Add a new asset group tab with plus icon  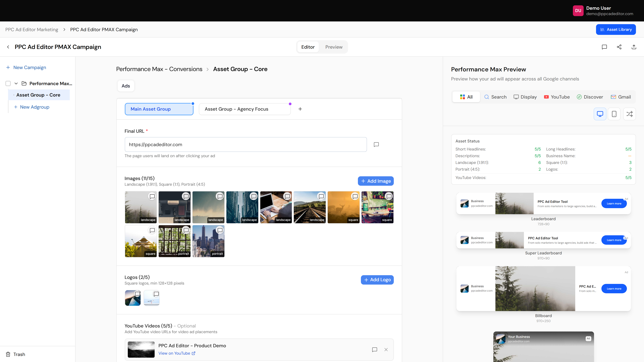tap(300, 109)
